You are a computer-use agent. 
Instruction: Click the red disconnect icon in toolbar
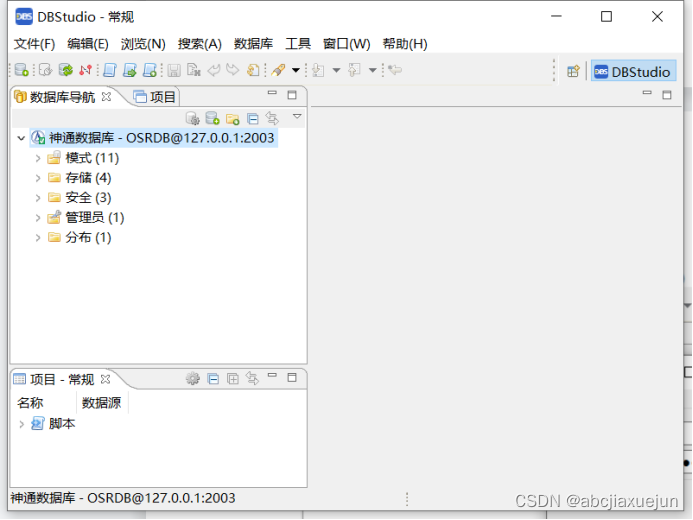tap(85, 70)
